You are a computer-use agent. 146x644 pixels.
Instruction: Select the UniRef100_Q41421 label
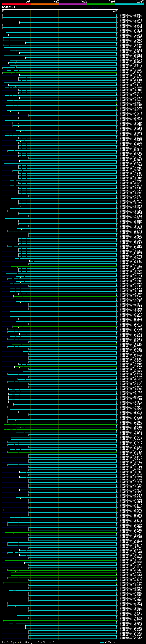tap(131, 331)
